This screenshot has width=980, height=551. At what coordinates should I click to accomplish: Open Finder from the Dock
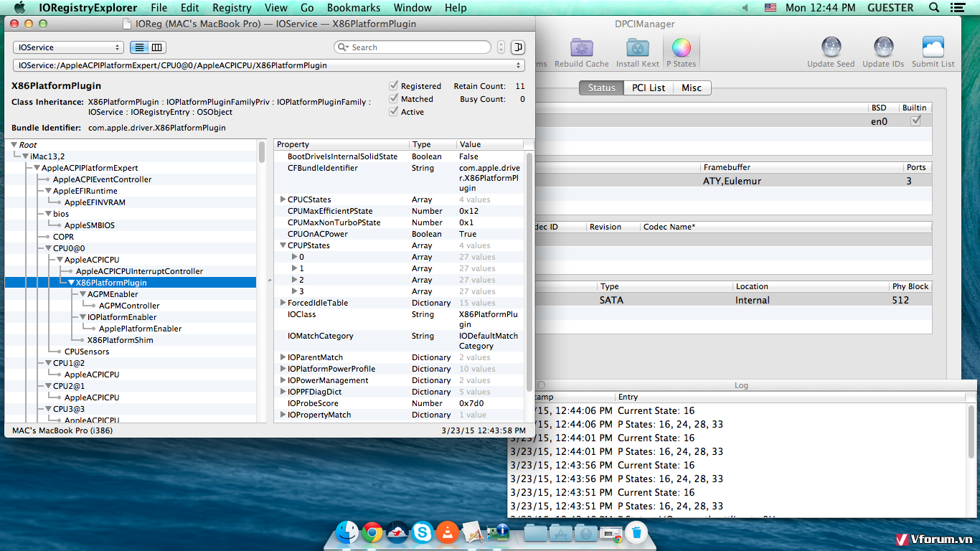(347, 532)
